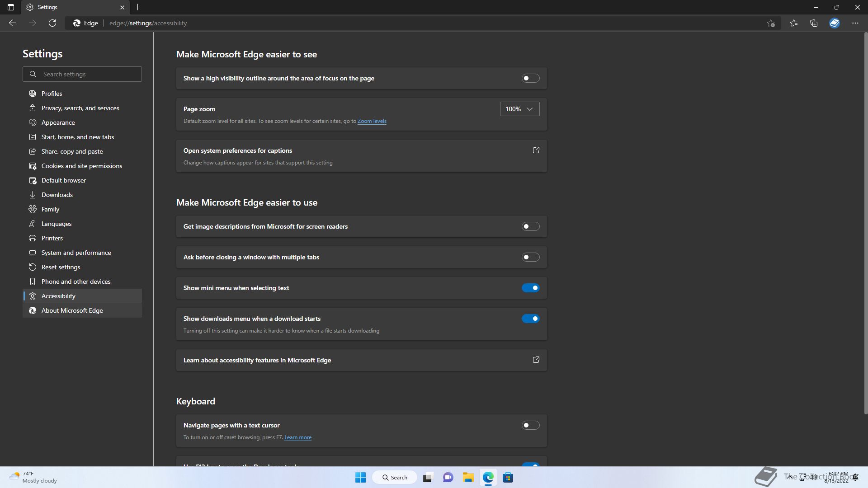Click the page vertical scrollbar
The width and height of the screenshot is (868, 488).
pyautogui.click(x=865, y=224)
